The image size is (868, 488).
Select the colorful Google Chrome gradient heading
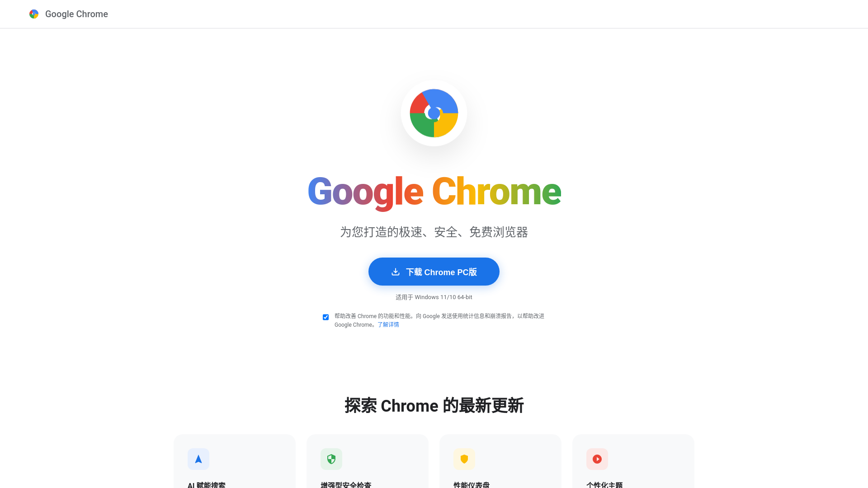pos(434,192)
